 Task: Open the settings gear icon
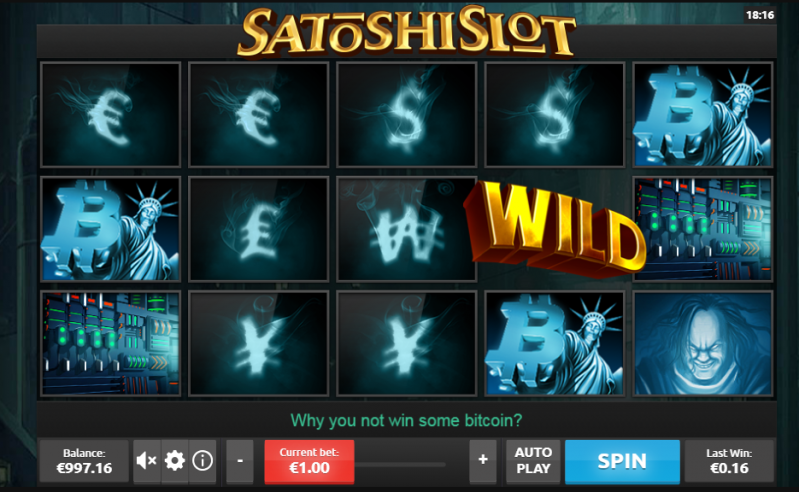[x=175, y=460]
